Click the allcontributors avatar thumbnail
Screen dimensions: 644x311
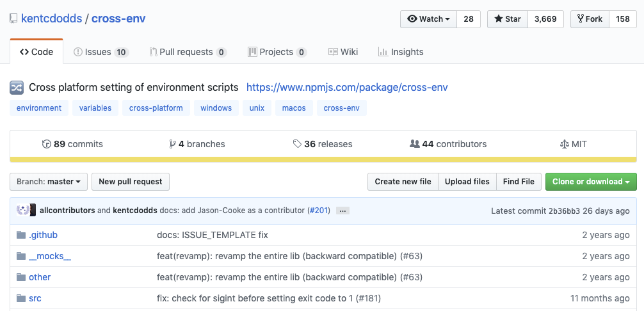click(x=23, y=210)
